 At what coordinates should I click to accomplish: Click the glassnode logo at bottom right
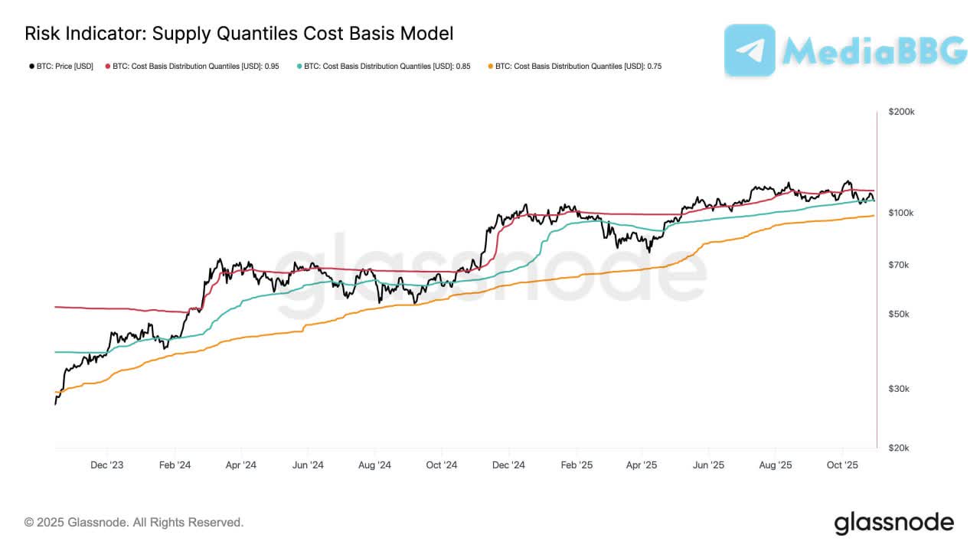pos(893,523)
